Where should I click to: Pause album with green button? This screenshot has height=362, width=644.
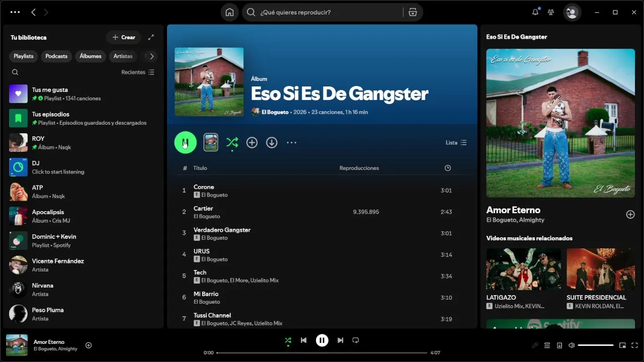tap(185, 143)
